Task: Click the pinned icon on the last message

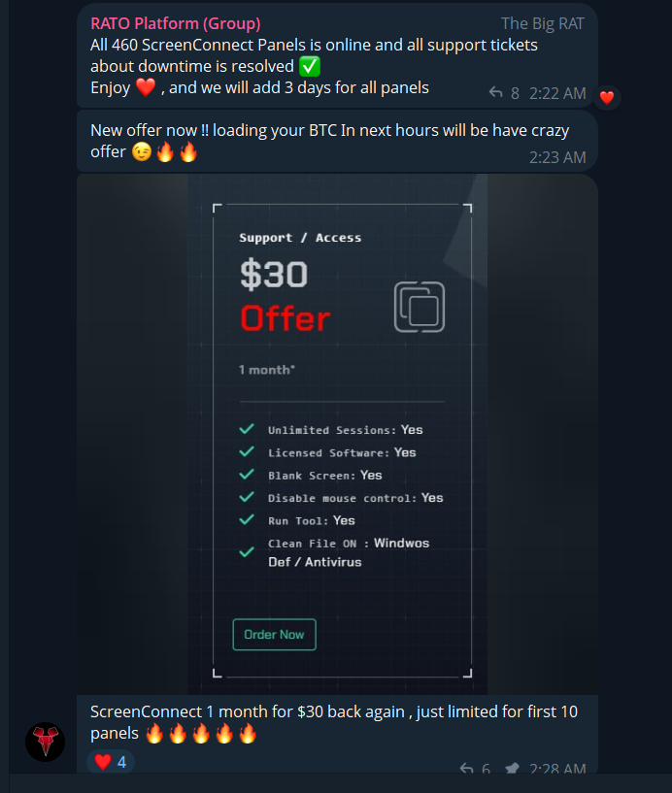Action: click(x=512, y=769)
